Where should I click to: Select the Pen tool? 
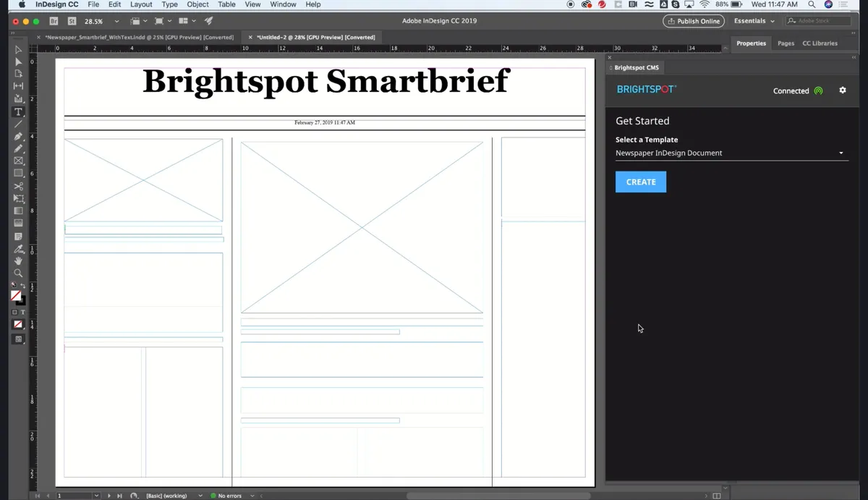(18, 136)
